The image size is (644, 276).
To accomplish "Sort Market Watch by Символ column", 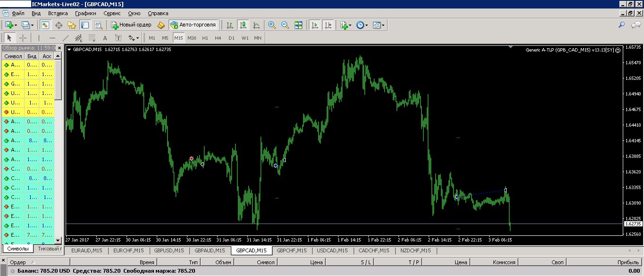I will point(13,56).
